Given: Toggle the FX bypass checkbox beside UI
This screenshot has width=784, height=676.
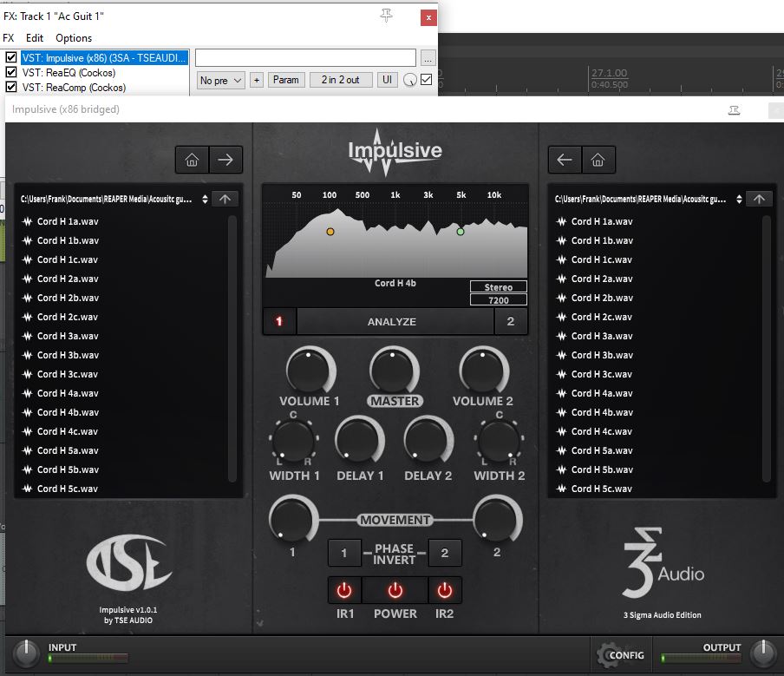Looking at the screenshot, I should [x=426, y=80].
